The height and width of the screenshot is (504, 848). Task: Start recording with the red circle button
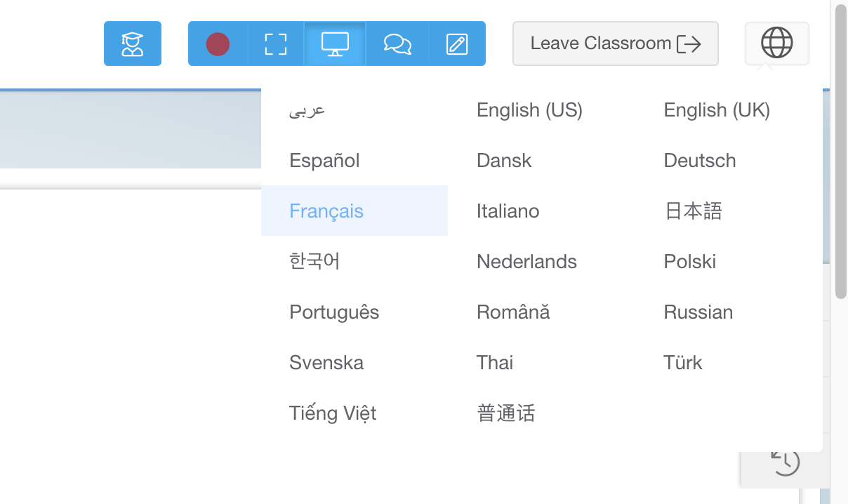click(x=218, y=44)
